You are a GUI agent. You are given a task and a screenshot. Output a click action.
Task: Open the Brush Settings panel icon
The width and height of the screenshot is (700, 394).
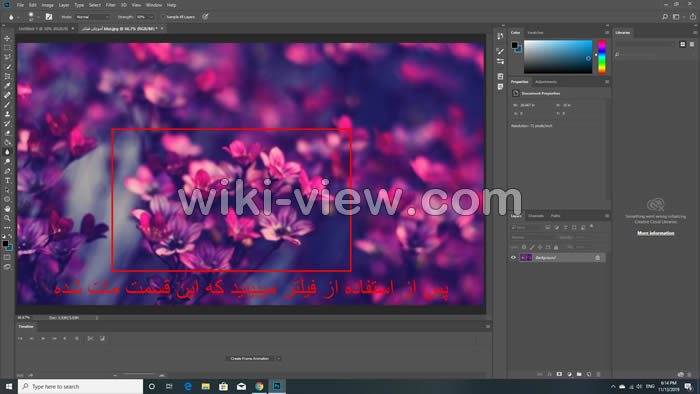(x=500, y=51)
